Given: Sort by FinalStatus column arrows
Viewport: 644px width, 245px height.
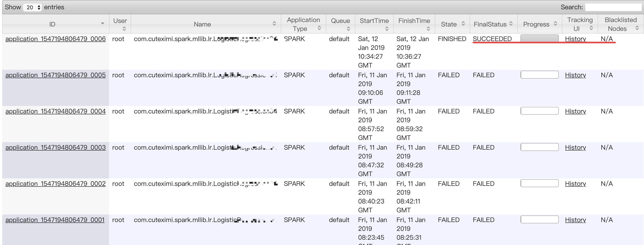Looking at the screenshot, I should 511,23.
